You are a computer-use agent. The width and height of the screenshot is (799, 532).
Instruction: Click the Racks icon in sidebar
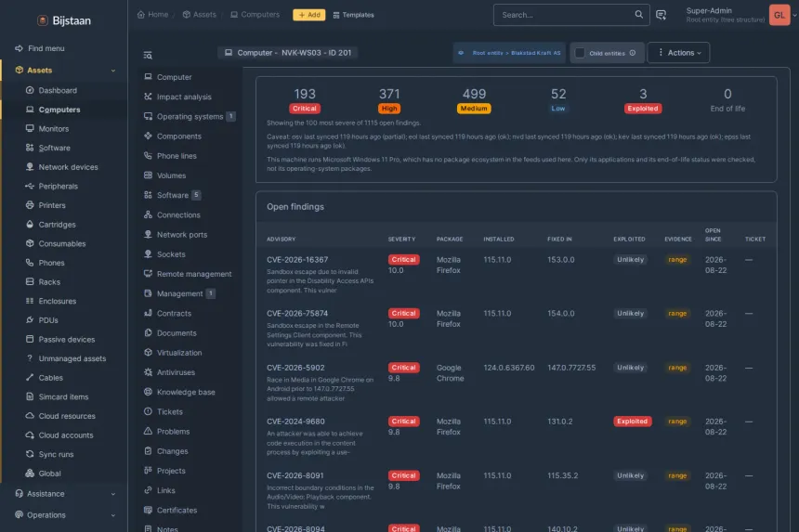tap(30, 281)
